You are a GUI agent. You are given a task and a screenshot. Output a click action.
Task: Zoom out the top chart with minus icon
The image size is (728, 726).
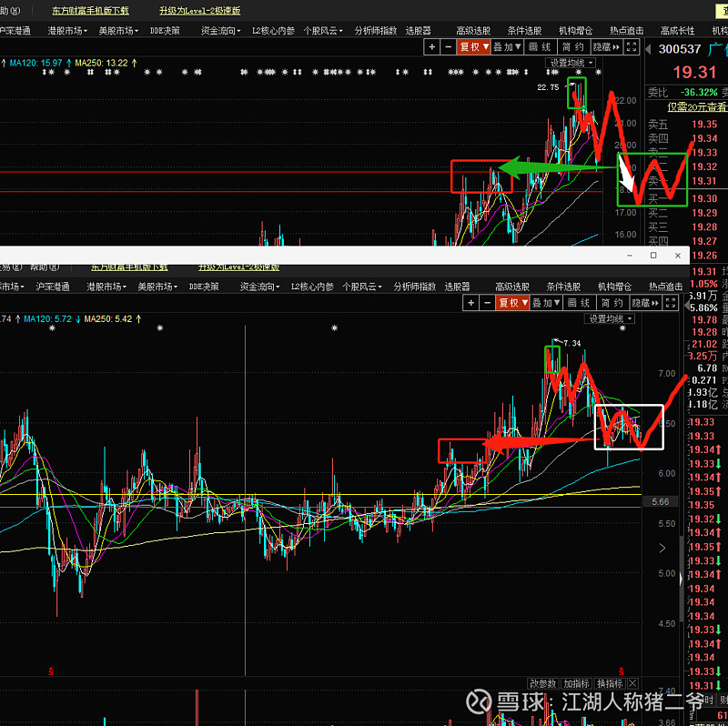click(445, 46)
